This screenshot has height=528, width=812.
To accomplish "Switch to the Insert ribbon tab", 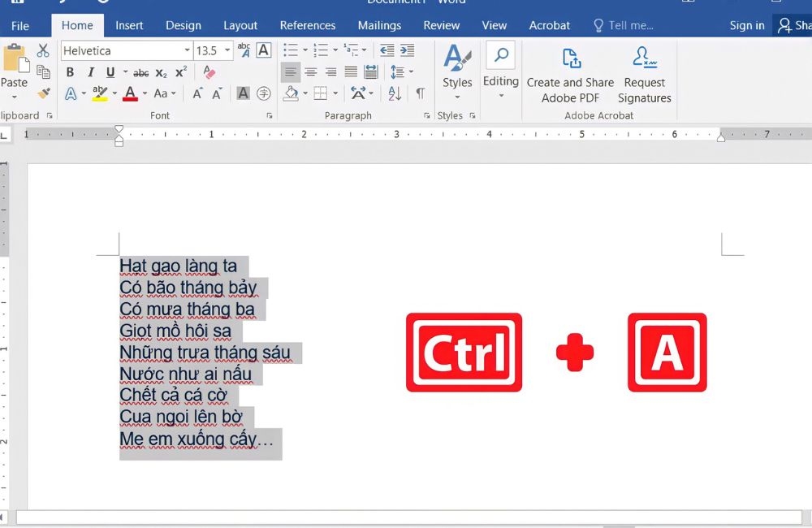I will pyautogui.click(x=129, y=25).
